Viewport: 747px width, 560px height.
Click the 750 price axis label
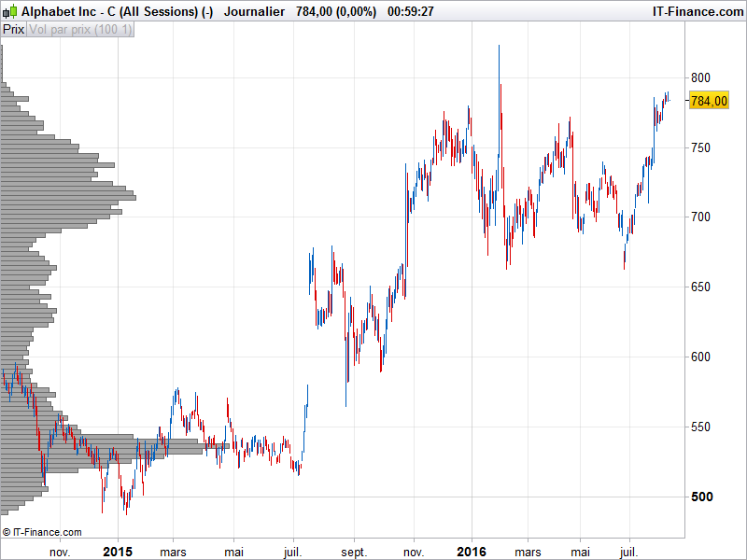coord(700,148)
